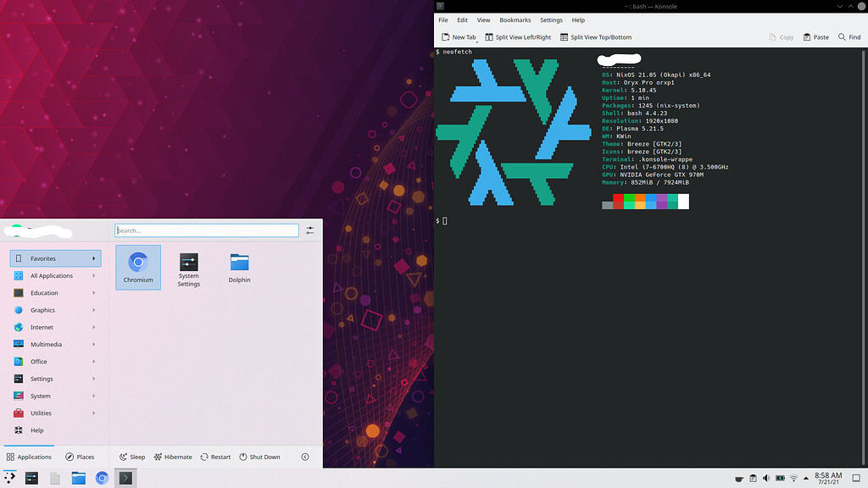
Task: Mute audio via the tray speaker icon
Action: point(767,477)
